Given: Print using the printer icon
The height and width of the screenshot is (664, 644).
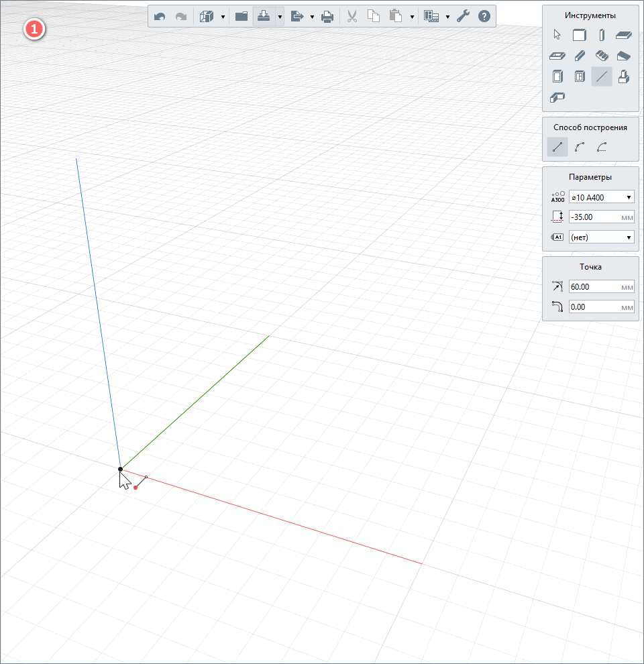Looking at the screenshot, I should click(x=327, y=17).
